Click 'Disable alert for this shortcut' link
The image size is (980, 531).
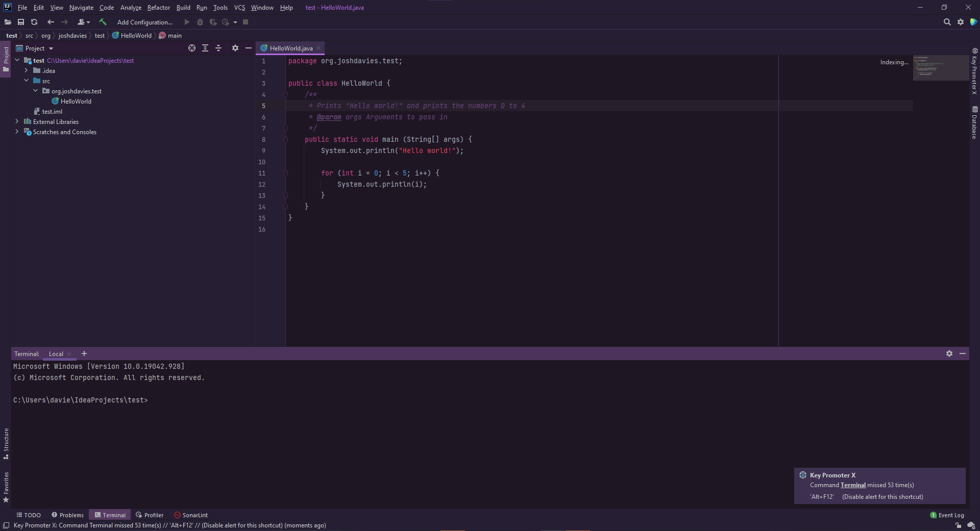click(882, 496)
